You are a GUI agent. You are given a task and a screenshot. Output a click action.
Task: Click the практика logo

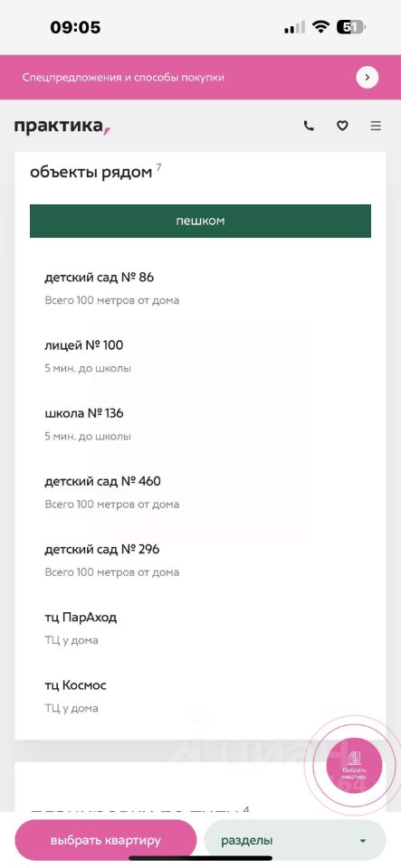tap(62, 127)
